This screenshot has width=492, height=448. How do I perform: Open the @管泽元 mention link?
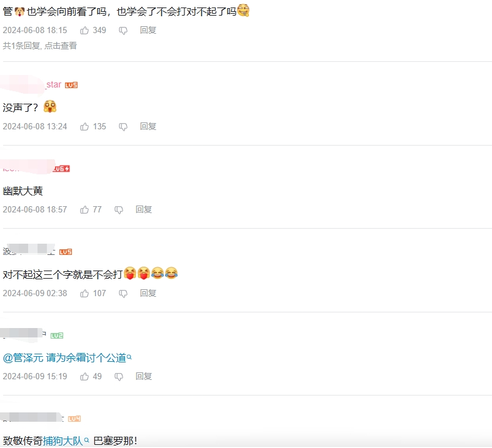coord(23,357)
